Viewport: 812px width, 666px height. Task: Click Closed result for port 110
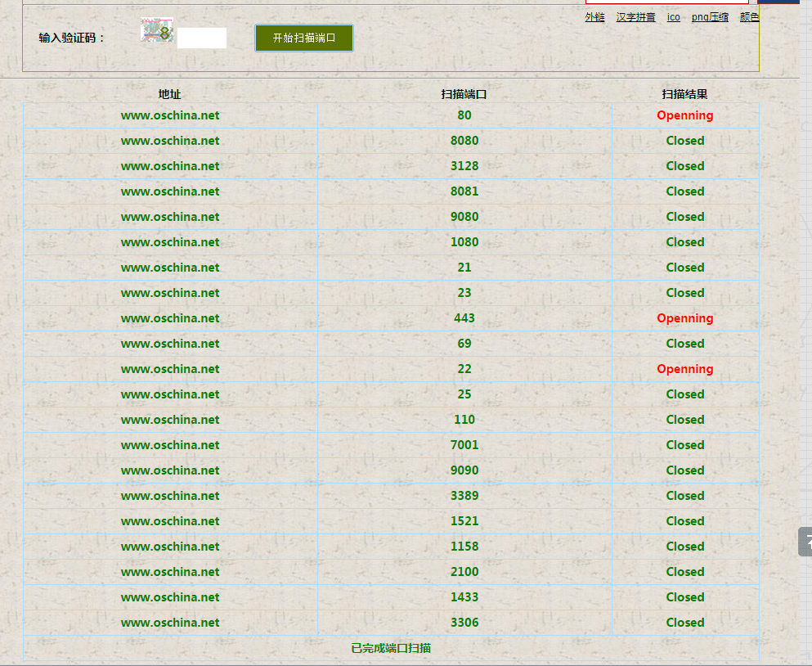tap(685, 420)
